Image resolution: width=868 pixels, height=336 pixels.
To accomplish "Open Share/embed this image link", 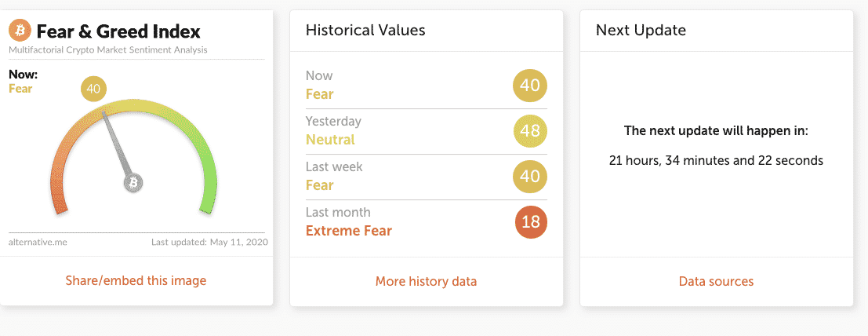I will click(x=136, y=280).
